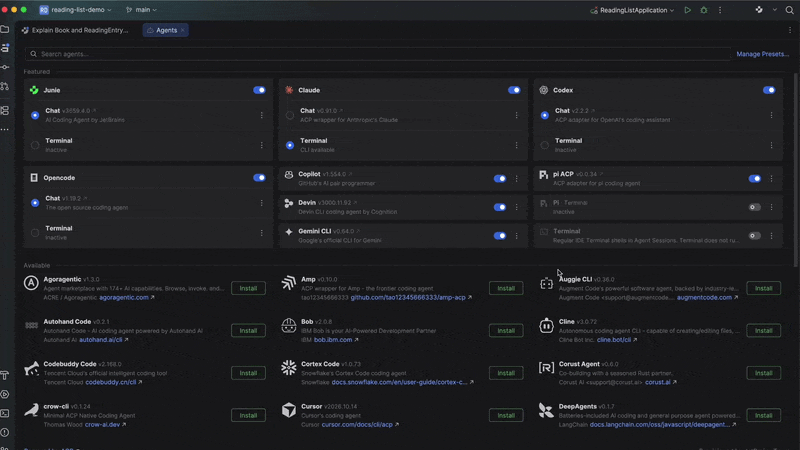Click the Agoragentic agent logo

pyautogui.click(x=31, y=283)
